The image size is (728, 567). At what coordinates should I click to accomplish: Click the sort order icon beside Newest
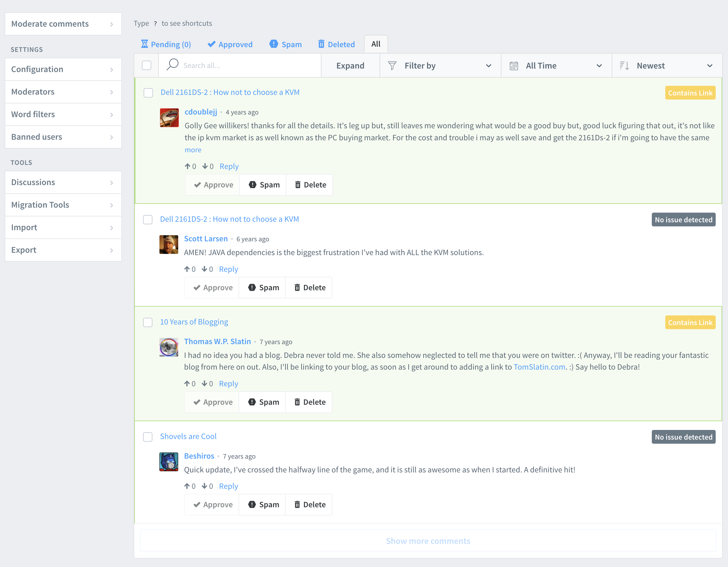(624, 66)
